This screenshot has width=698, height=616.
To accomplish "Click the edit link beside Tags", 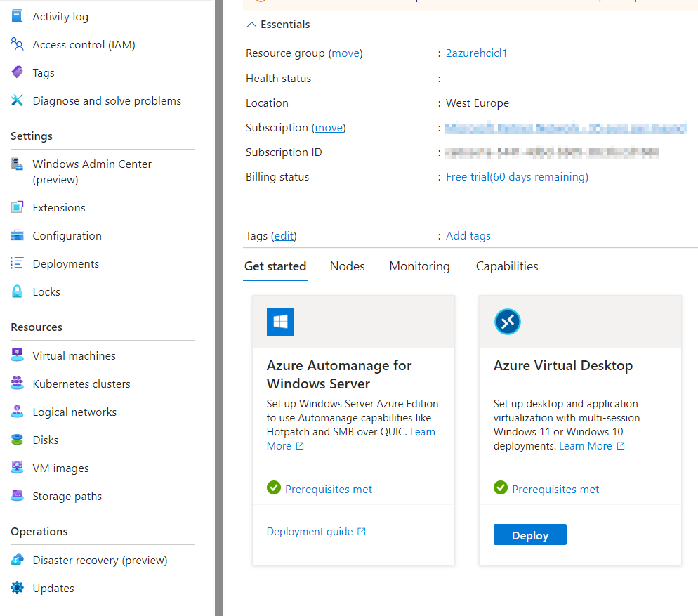I will (x=284, y=235).
